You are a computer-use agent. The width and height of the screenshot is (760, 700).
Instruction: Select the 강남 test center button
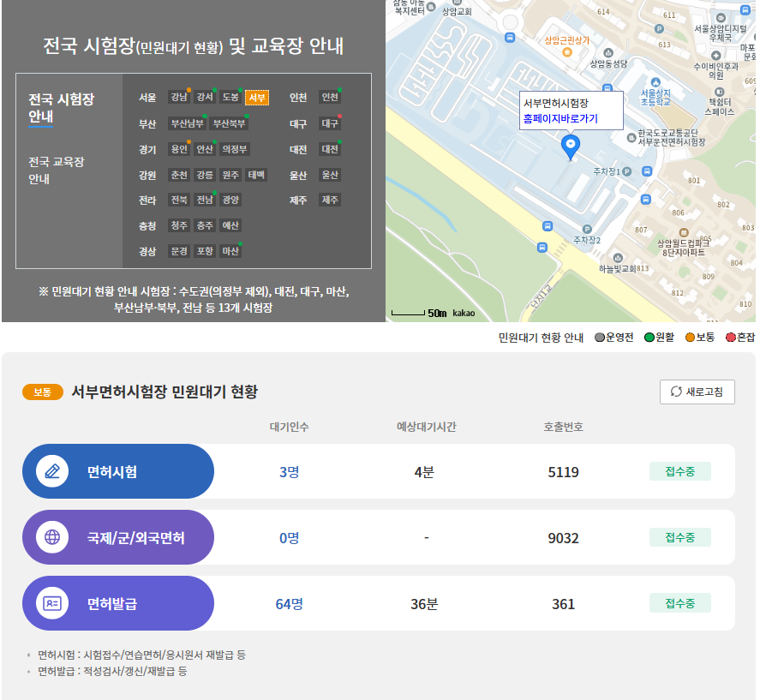coord(180,97)
